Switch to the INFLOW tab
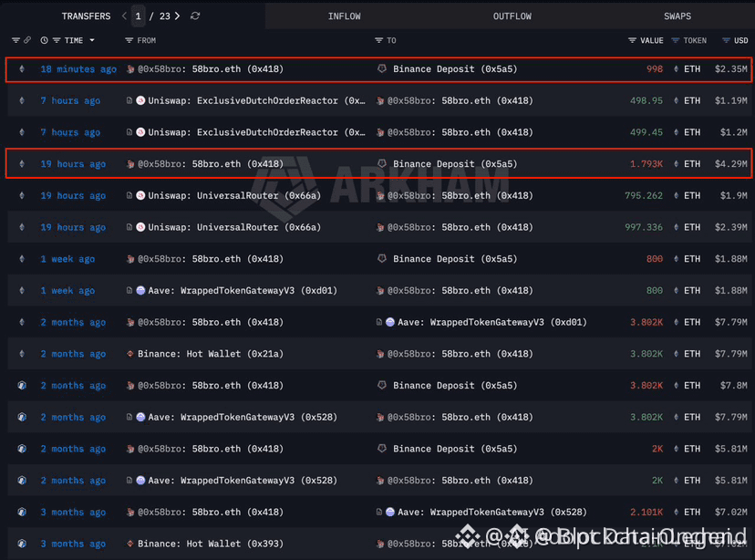 345,16
